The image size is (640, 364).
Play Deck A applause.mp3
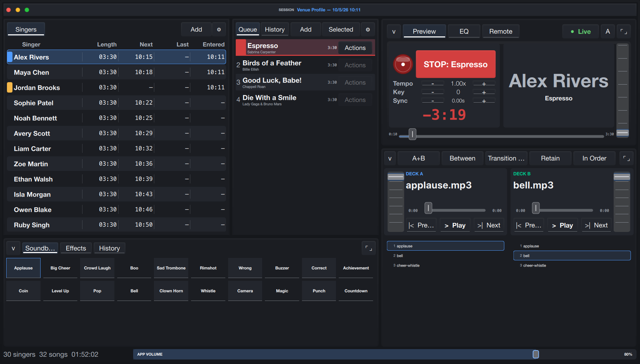click(x=455, y=225)
